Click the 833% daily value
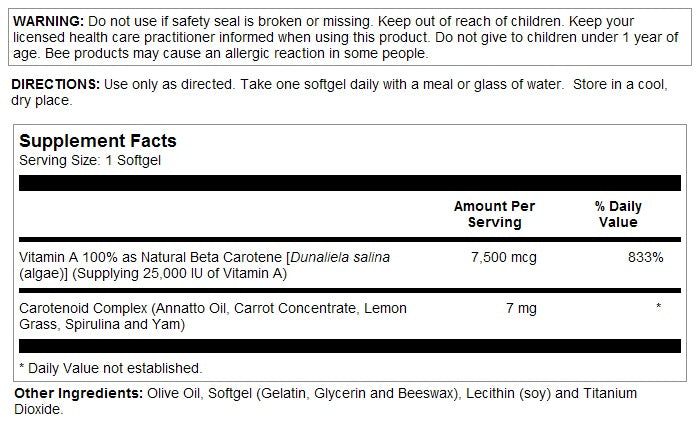Screen dimensions: 700x430 [645, 258]
